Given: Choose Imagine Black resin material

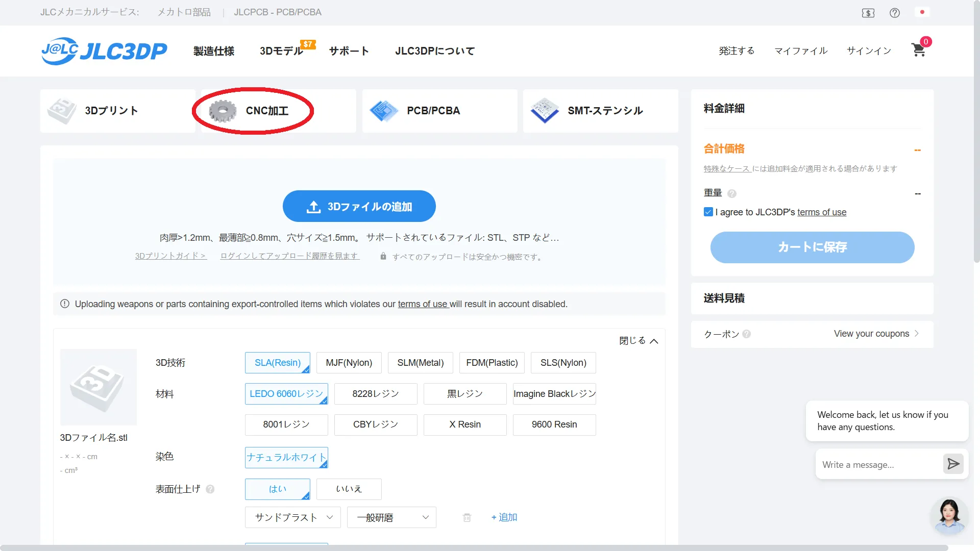Looking at the screenshot, I should pyautogui.click(x=554, y=394).
